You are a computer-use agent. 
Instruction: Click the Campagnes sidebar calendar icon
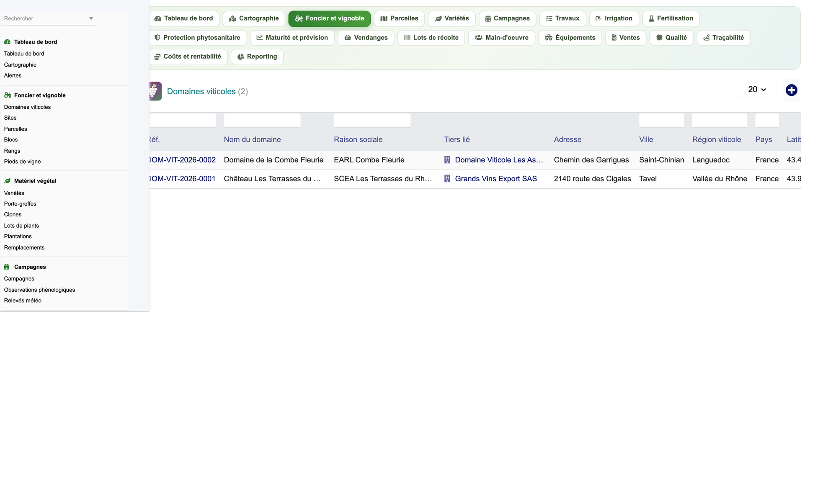(7, 267)
